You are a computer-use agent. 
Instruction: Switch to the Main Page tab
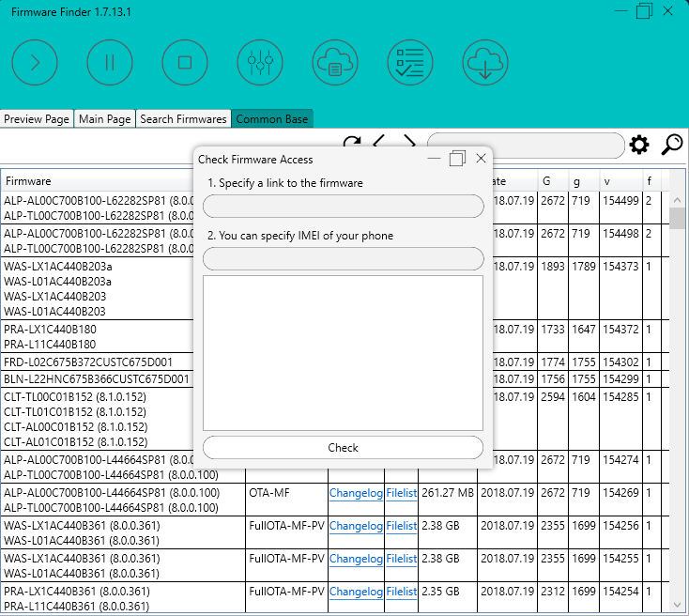pyautogui.click(x=105, y=119)
